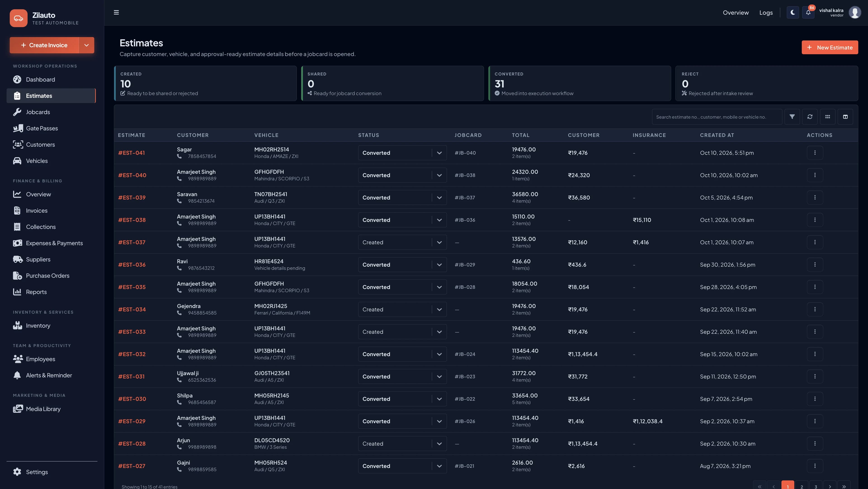Open actions menu for #EST-034
Viewport: 868px width, 489px height.
coord(815,309)
